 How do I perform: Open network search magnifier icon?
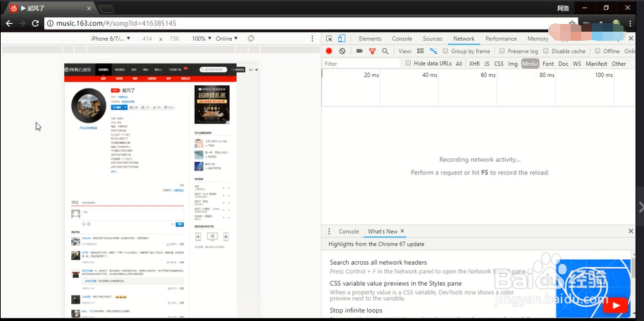(385, 51)
